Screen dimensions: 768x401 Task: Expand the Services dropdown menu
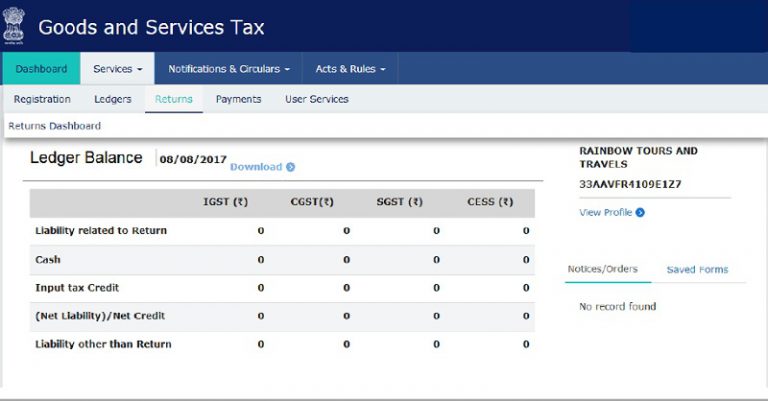click(x=117, y=69)
